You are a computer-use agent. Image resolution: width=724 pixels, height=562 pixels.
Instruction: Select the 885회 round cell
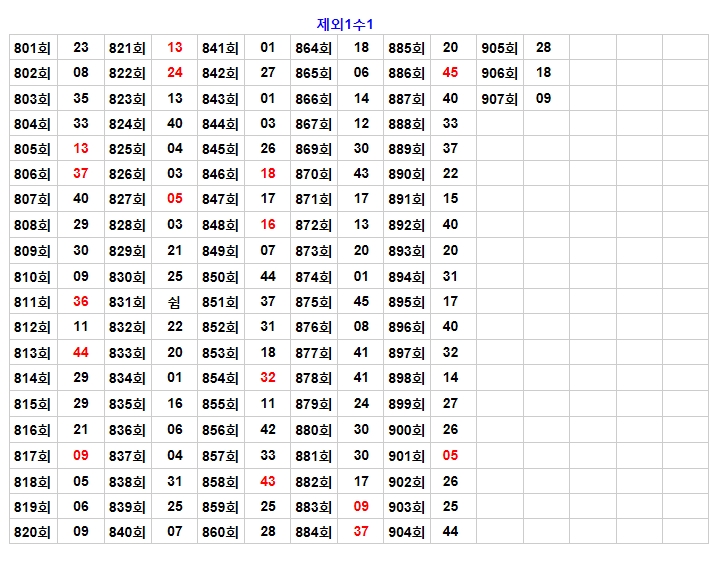click(406, 48)
